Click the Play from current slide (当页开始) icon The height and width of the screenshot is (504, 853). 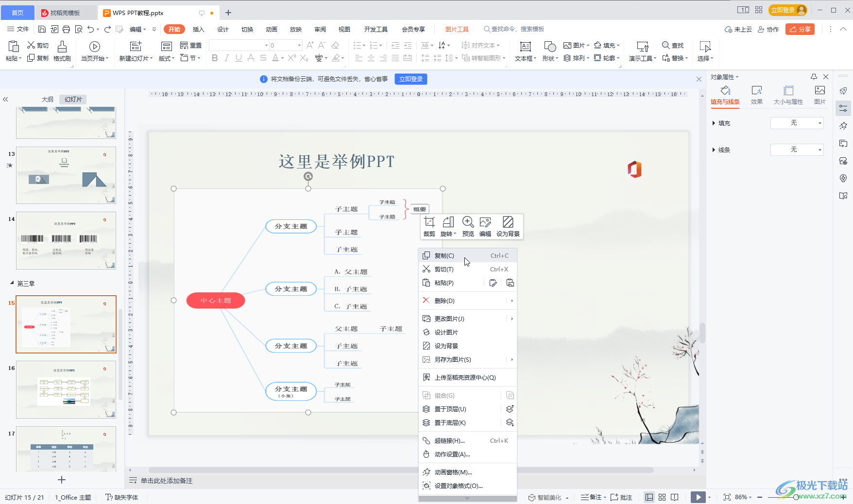(95, 47)
